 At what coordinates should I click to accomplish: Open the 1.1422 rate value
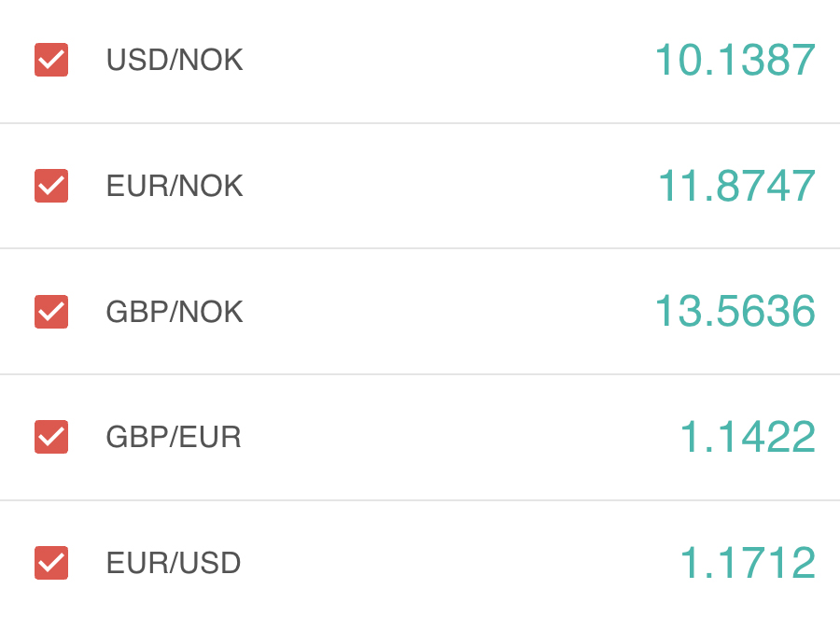click(748, 437)
